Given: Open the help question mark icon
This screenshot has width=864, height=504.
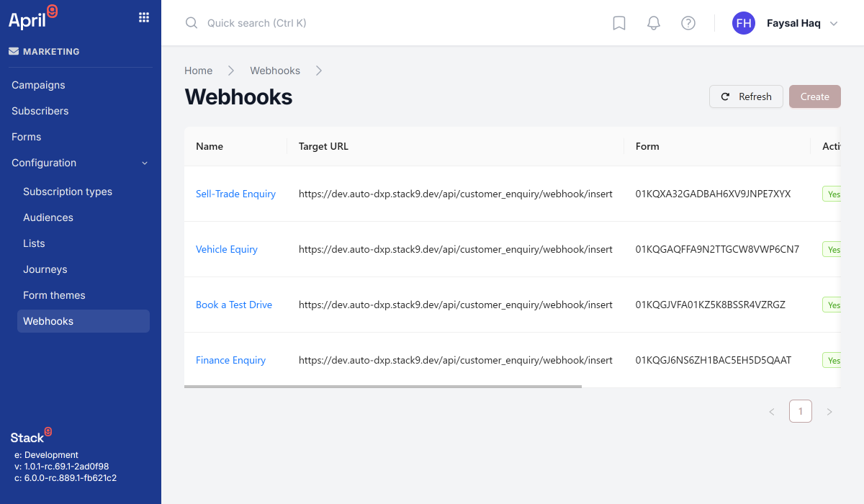Looking at the screenshot, I should pyautogui.click(x=688, y=23).
